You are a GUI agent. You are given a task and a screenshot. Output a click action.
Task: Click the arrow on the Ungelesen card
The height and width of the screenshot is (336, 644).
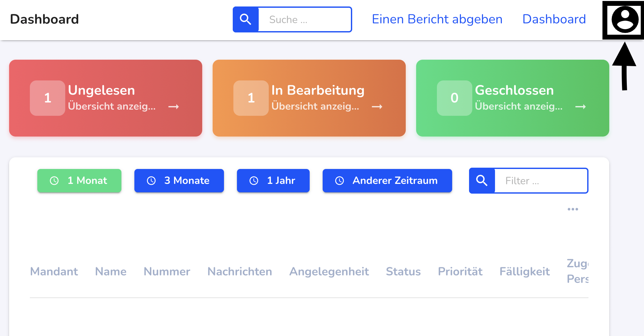[174, 107]
